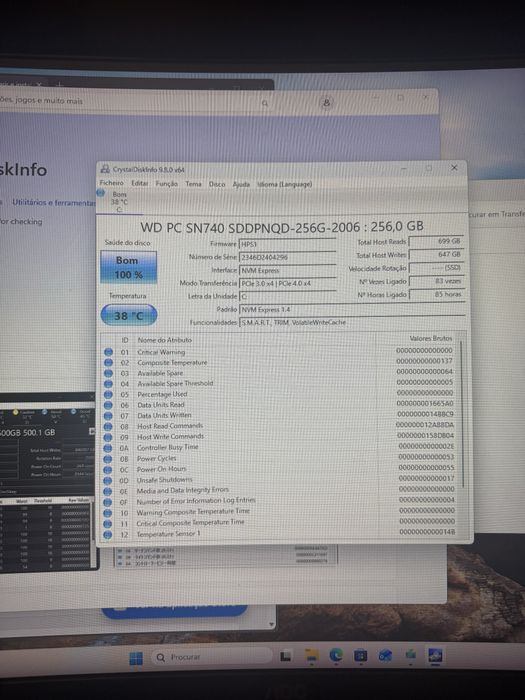The height and width of the screenshot is (700, 525).
Task: Open Microsoft Store from the taskbar
Action: [361, 656]
